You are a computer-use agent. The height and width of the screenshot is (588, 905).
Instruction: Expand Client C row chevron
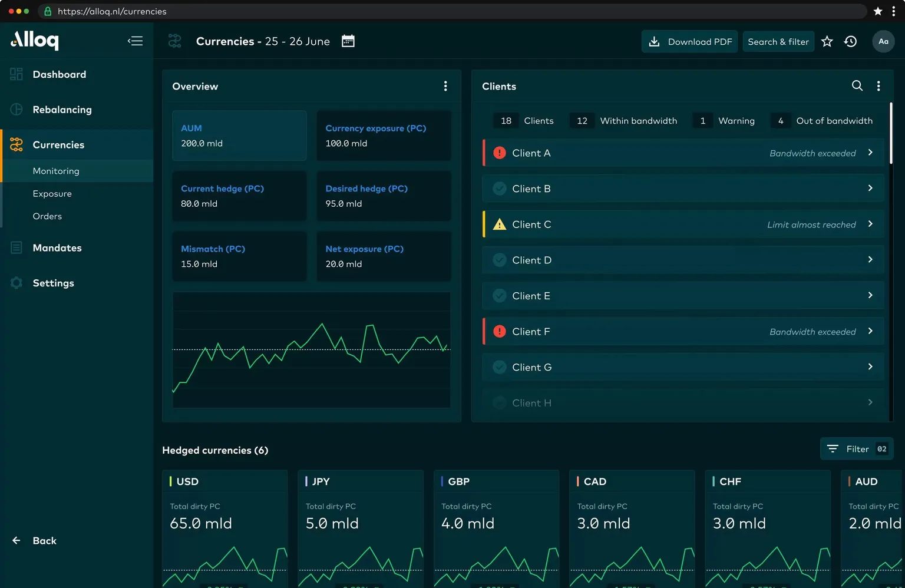[x=870, y=224]
